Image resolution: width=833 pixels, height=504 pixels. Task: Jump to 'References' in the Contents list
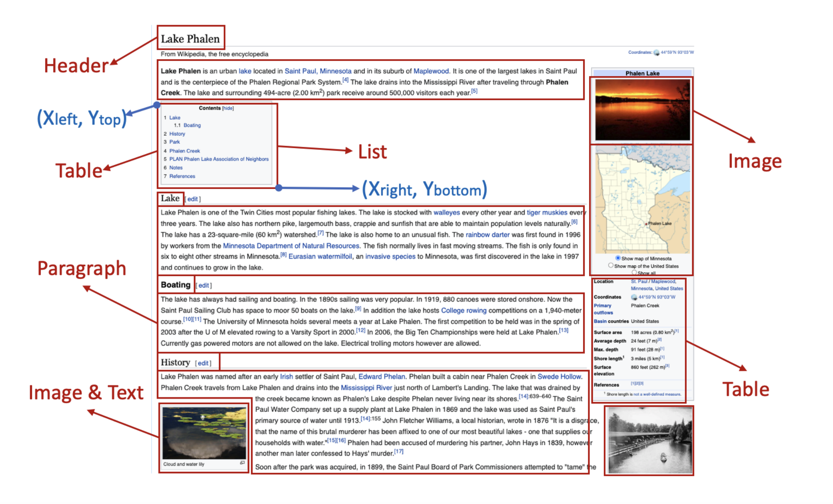point(182,176)
